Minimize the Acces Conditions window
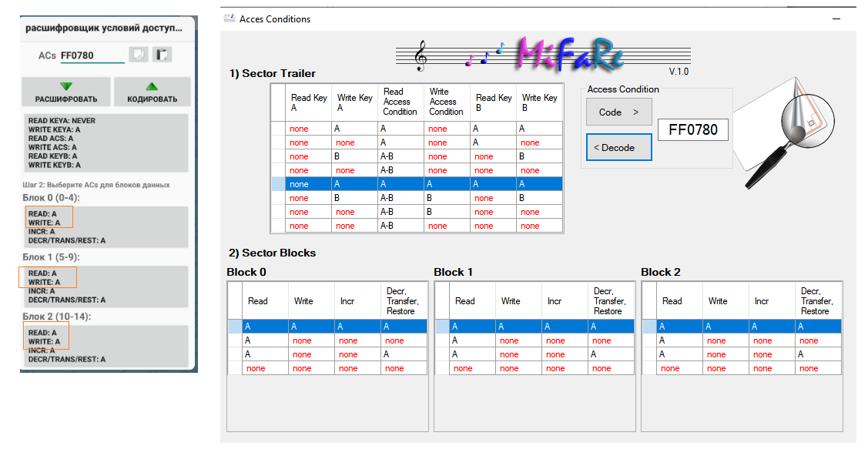Screen dimensions: 868x466 click(x=836, y=18)
